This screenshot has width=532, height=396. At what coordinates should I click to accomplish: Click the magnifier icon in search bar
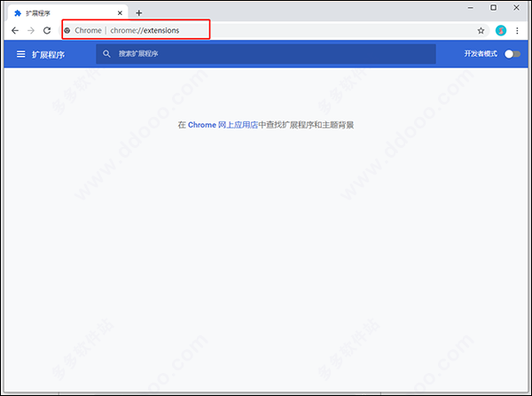[x=106, y=54]
